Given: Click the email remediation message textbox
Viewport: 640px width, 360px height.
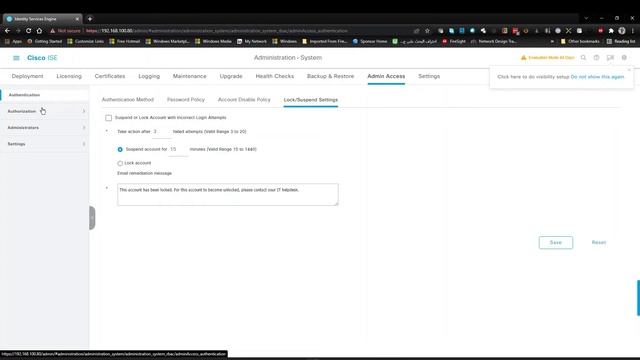Looking at the screenshot, I should click(x=228, y=195).
